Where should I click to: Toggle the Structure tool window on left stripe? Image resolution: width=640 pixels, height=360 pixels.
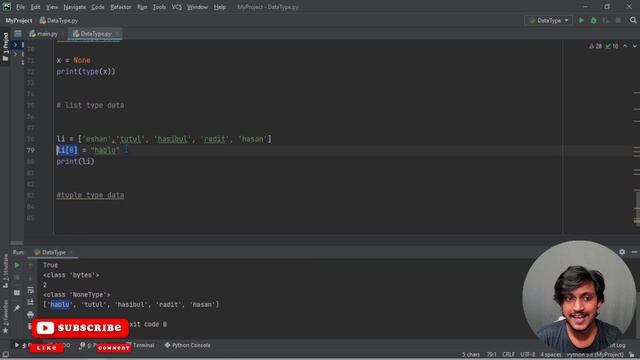pos(5,271)
